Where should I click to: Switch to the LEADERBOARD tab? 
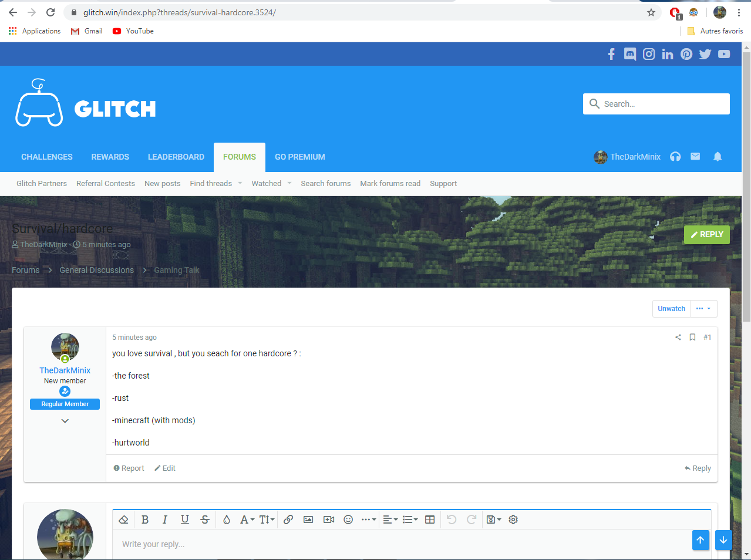click(x=176, y=157)
